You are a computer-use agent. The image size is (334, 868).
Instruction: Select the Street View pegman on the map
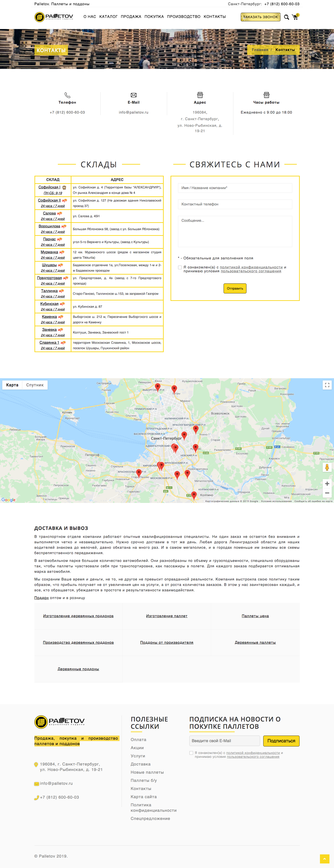(327, 467)
